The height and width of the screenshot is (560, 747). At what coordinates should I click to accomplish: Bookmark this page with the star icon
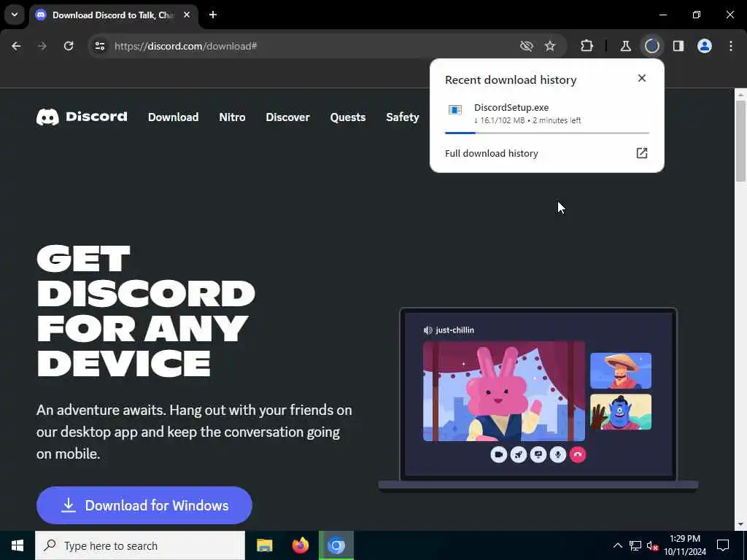[x=550, y=46]
